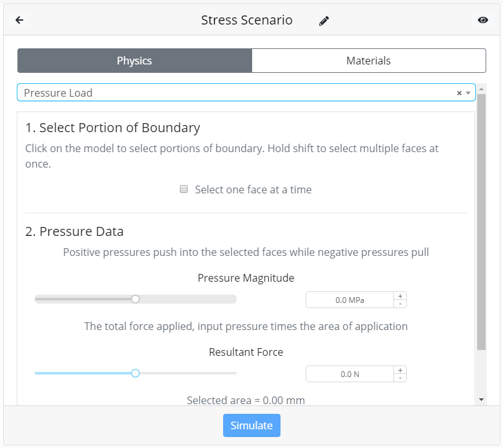Click the back arrow icon

click(x=19, y=20)
